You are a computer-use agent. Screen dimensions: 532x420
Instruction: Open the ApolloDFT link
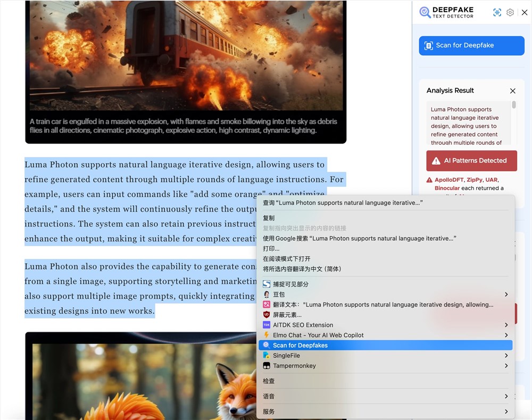click(x=449, y=180)
